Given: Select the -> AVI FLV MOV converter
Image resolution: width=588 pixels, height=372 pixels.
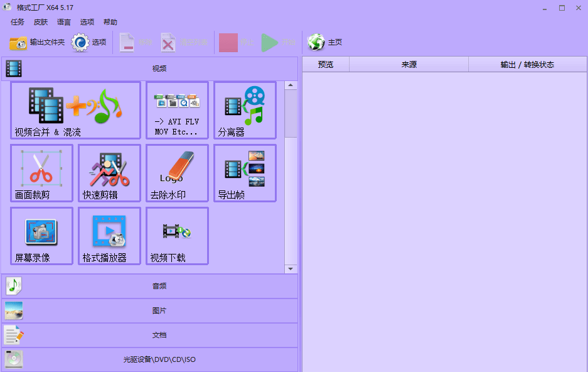Looking at the screenshot, I should point(176,110).
